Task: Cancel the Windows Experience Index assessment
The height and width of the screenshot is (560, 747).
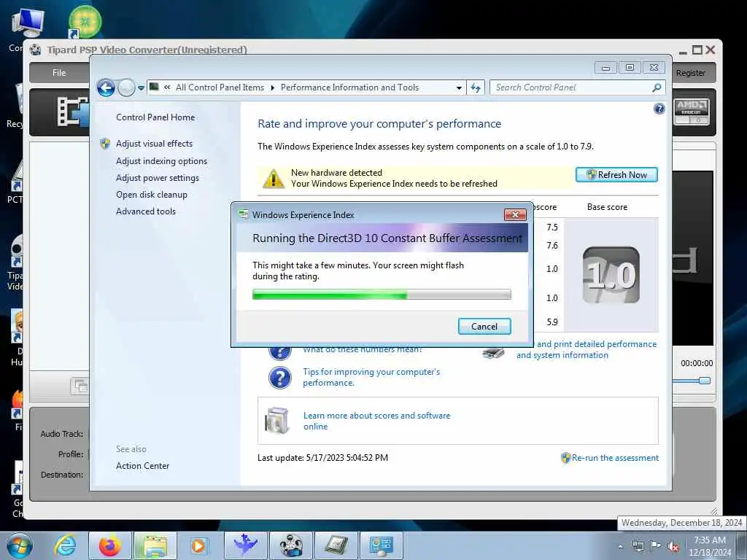Action: click(484, 326)
